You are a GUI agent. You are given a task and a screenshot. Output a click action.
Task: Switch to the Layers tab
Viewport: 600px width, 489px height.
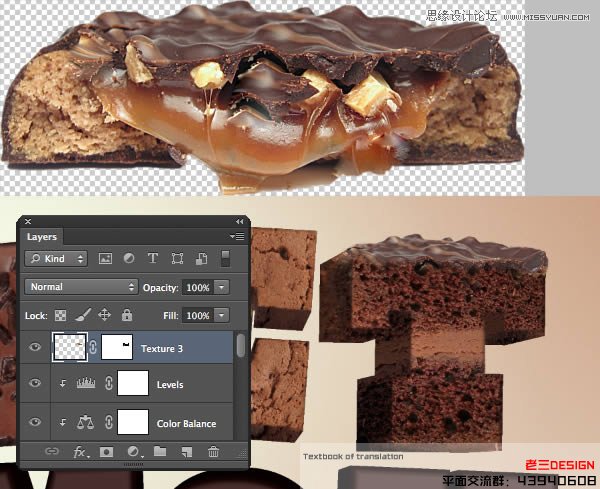click(42, 237)
